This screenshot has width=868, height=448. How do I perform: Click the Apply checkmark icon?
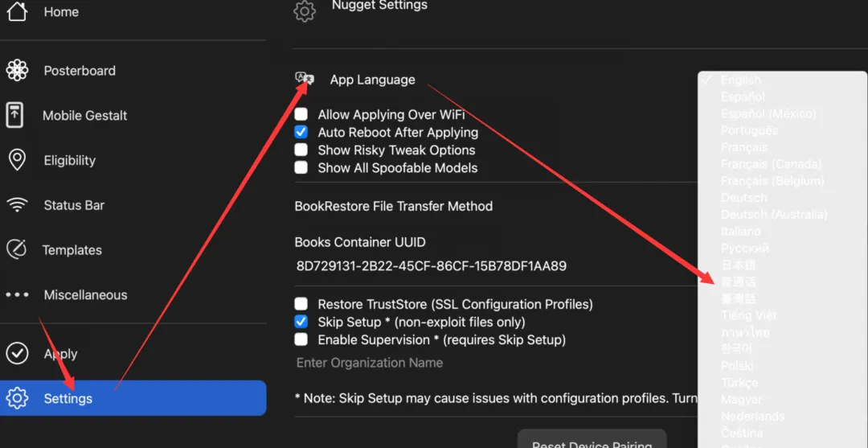tap(17, 353)
